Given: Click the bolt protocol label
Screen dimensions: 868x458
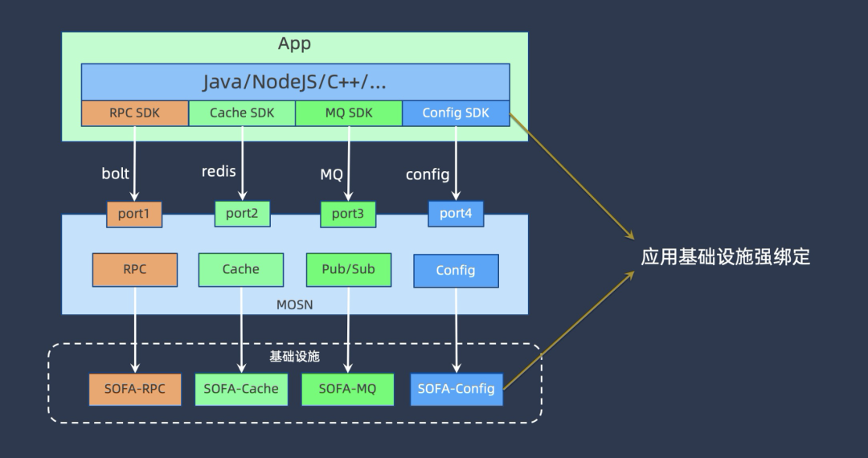Looking at the screenshot, I should 115,174.
